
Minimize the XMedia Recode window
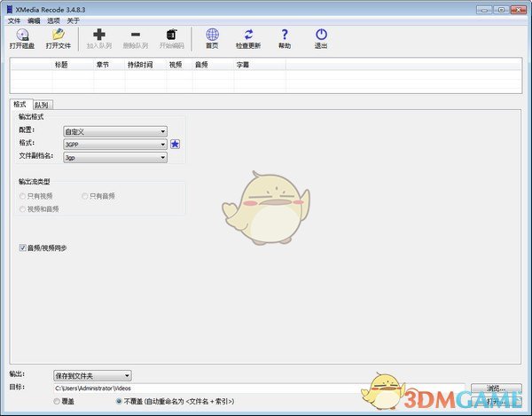484,10
